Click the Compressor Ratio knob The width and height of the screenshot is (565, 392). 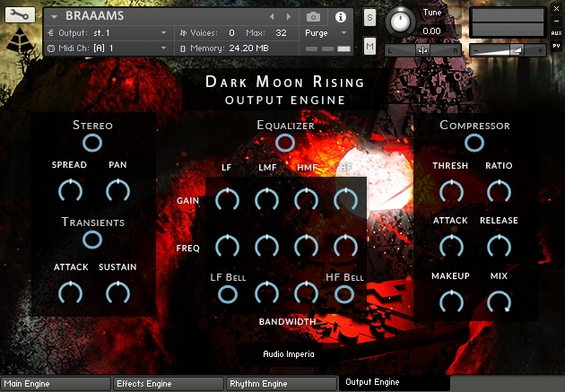click(499, 191)
